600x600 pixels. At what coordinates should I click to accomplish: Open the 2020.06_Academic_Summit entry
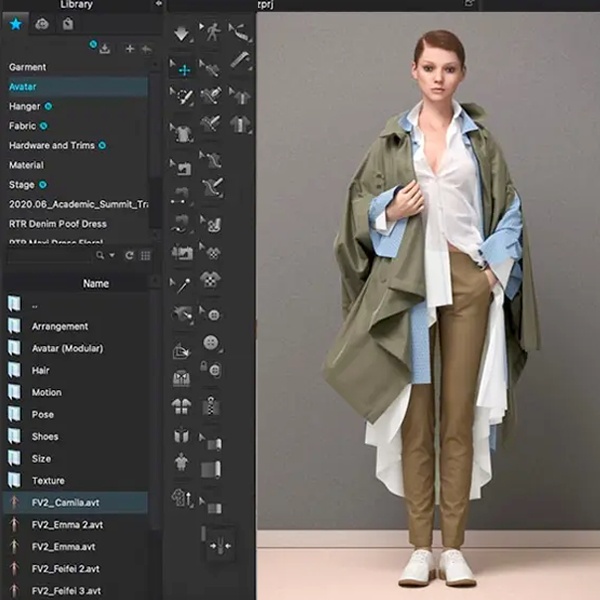pos(78,204)
